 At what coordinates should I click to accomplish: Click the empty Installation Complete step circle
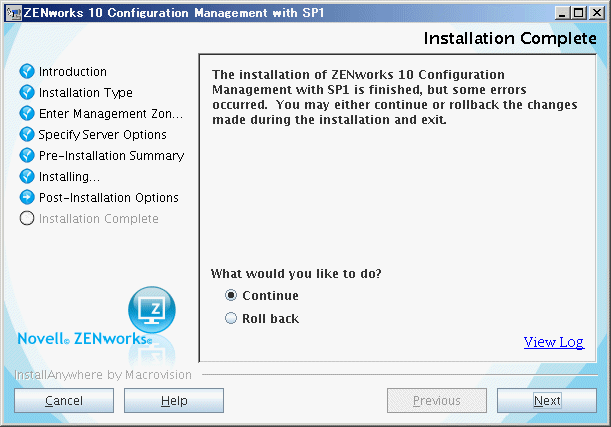[x=27, y=219]
